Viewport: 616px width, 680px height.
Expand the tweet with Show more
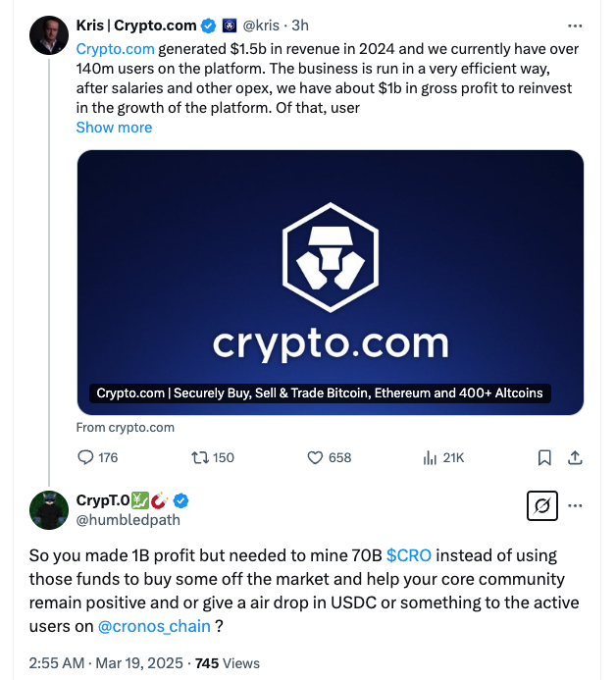[x=114, y=128]
